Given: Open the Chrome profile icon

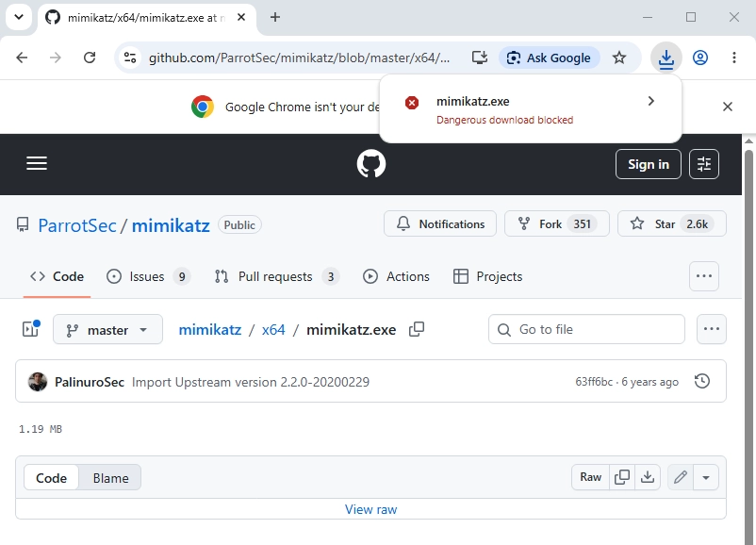Looking at the screenshot, I should click(x=700, y=58).
